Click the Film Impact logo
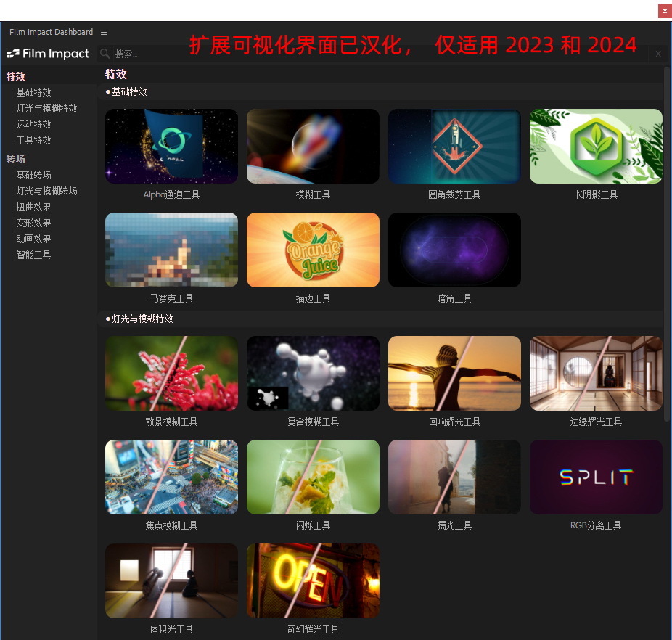 48,54
